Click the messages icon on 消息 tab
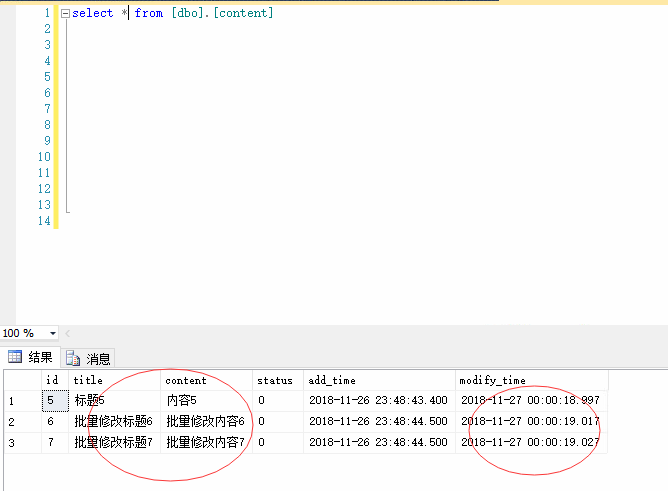 tap(73, 359)
